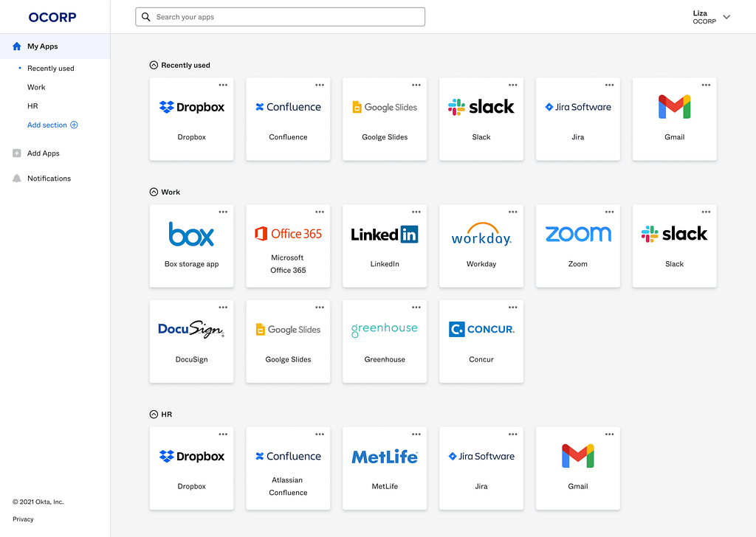Click the home icon beside My Apps

pyautogui.click(x=17, y=46)
